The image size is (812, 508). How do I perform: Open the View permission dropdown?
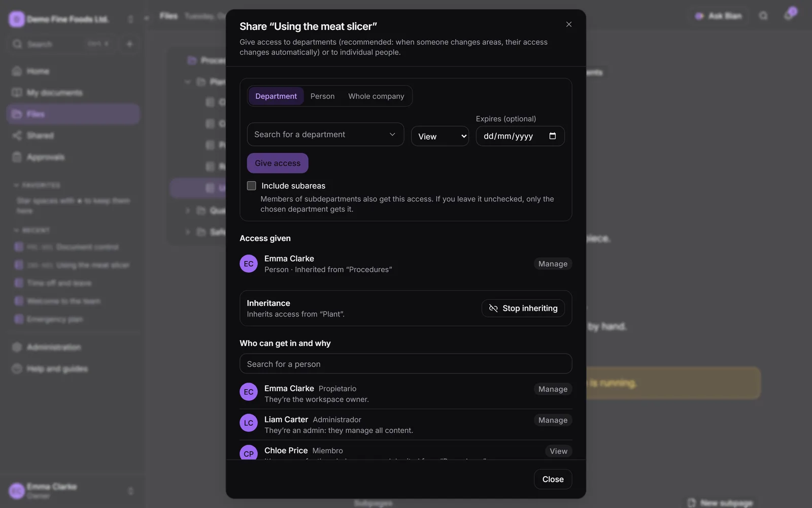point(440,136)
